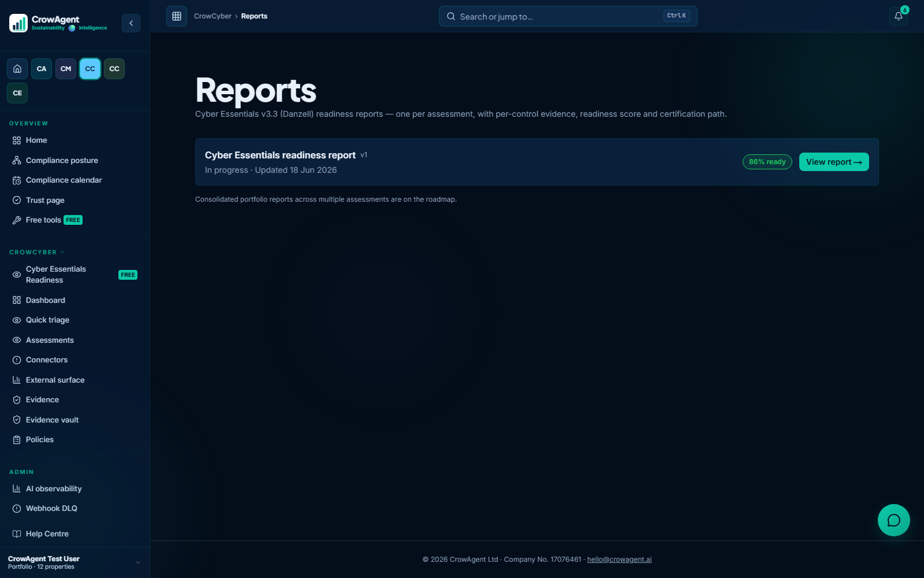924x578 pixels.
Task: Click the Compliance calendar icon
Action: (17, 180)
